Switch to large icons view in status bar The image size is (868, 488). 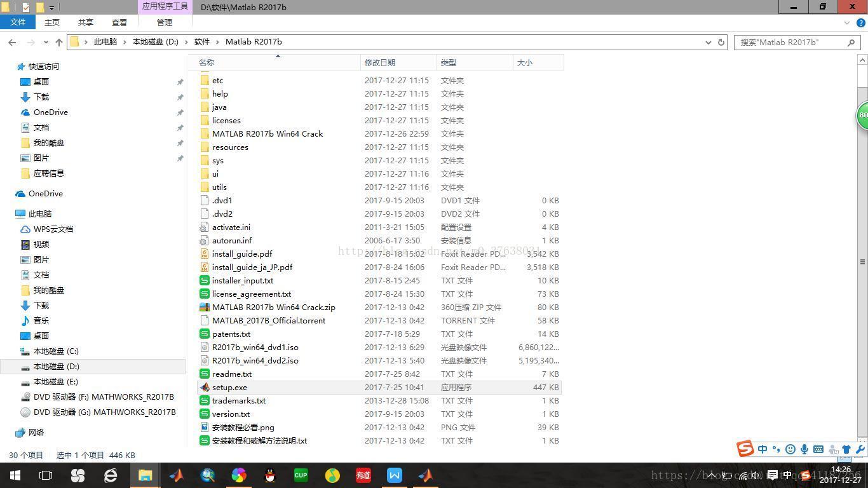click(857, 456)
